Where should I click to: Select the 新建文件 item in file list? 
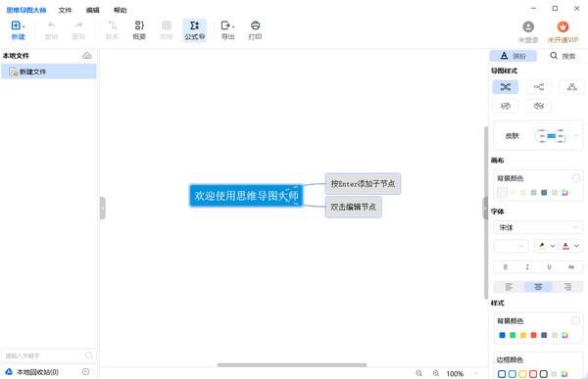pyautogui.click(x=49, y=71)
